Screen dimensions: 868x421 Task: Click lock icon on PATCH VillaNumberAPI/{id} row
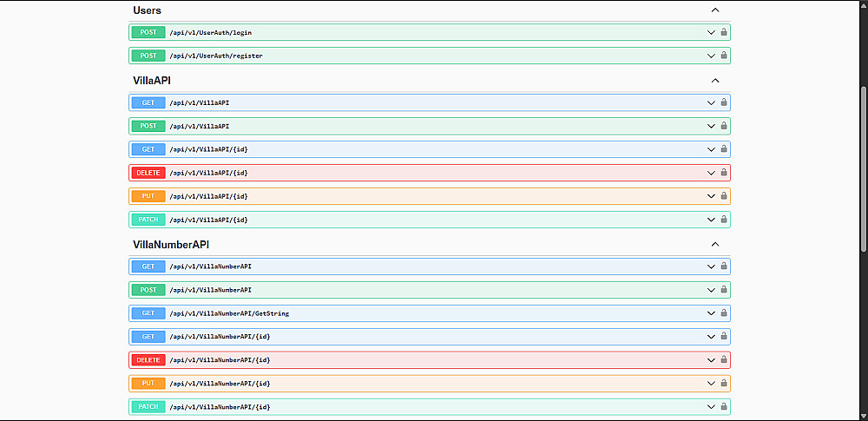coord(724,406)
